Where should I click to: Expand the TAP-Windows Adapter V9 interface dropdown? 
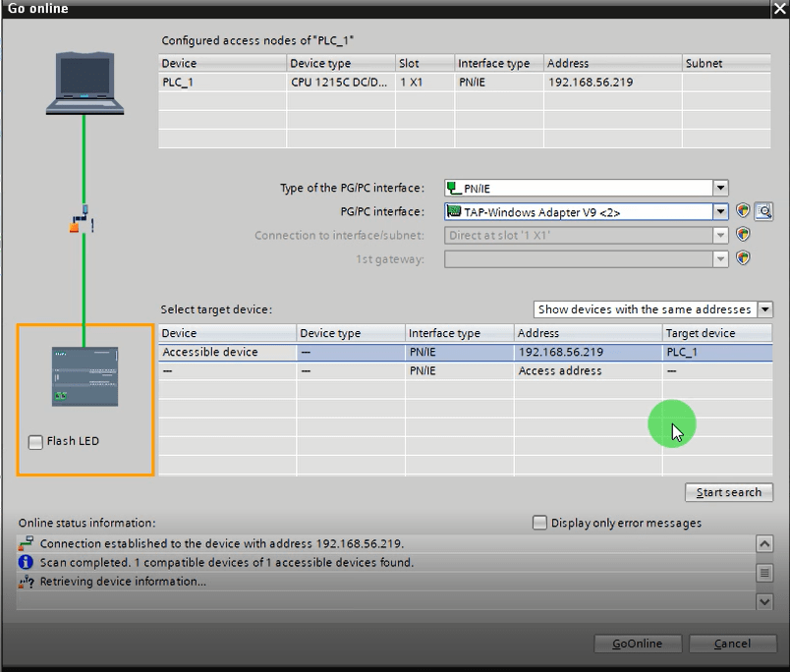point(720,211)
